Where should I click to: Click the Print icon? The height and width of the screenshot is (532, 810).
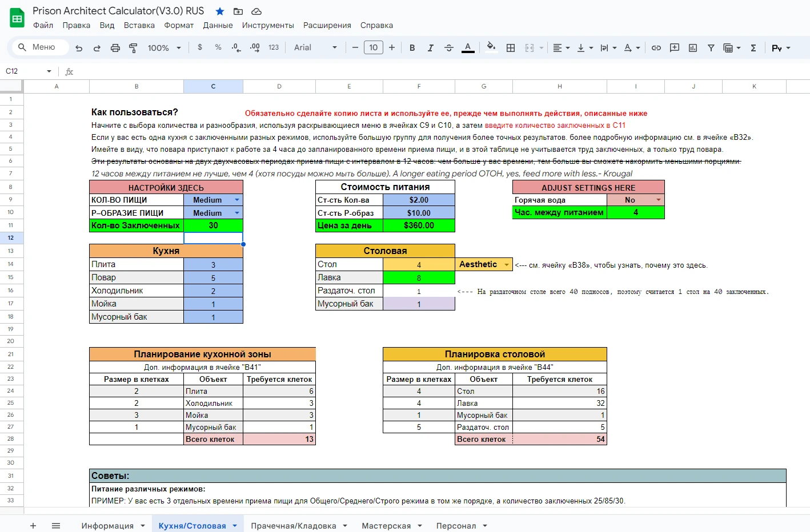point(115,48)
